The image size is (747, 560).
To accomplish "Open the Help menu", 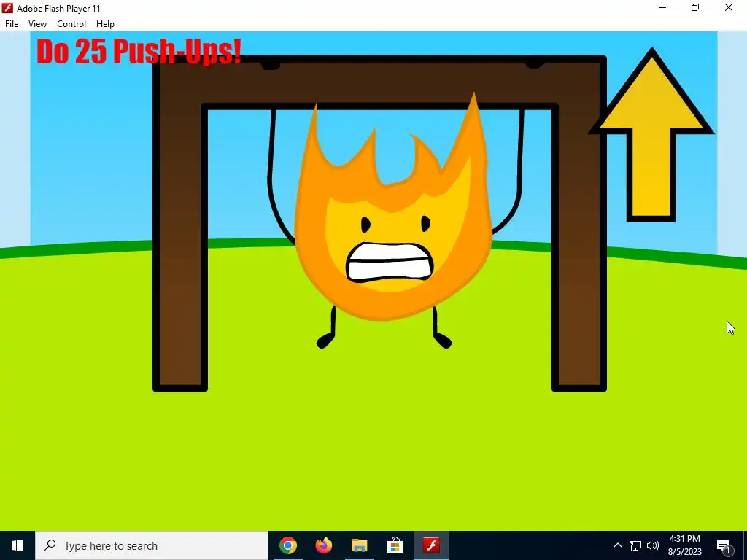I will (105, 24).
